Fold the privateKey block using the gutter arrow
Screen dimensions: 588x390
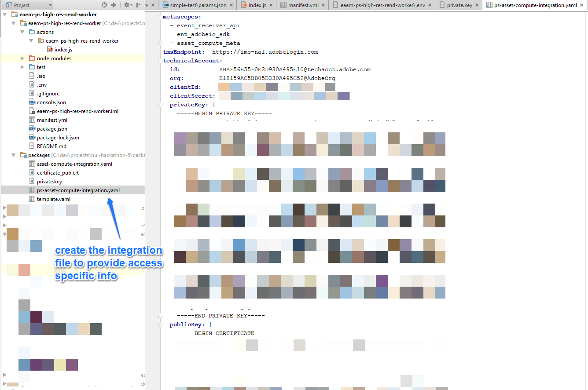click(160, 105)
